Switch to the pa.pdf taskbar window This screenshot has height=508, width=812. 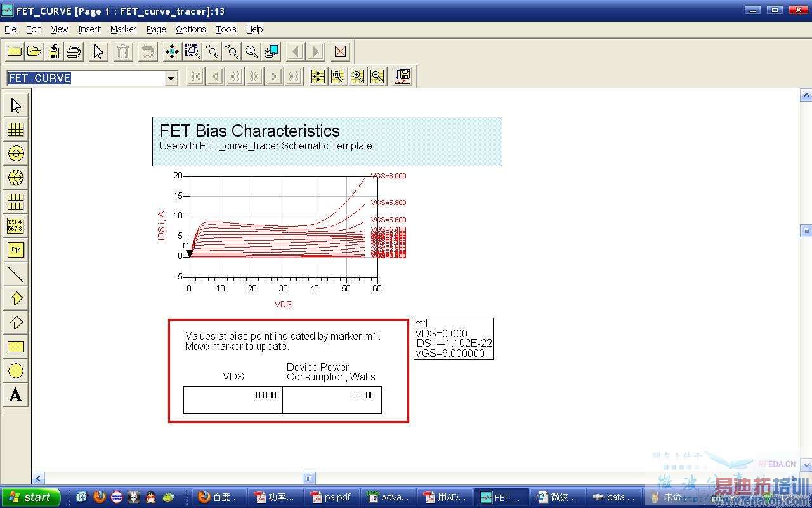pyautogui.click(x=332, y=497)
